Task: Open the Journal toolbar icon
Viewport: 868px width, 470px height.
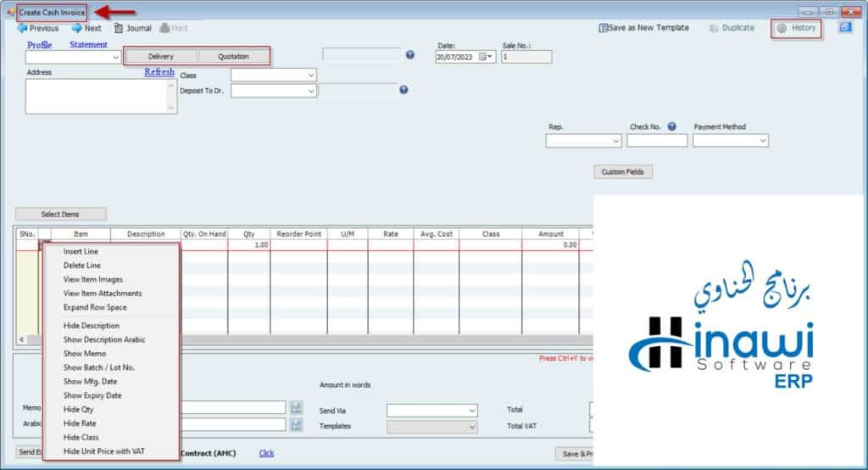Action: 119,28
